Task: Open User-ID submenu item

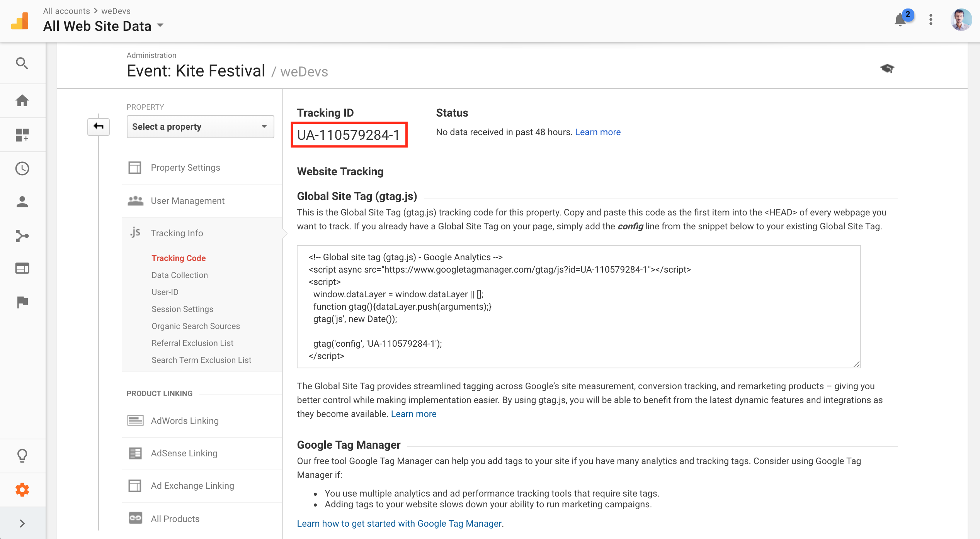Action: (165, 292)
